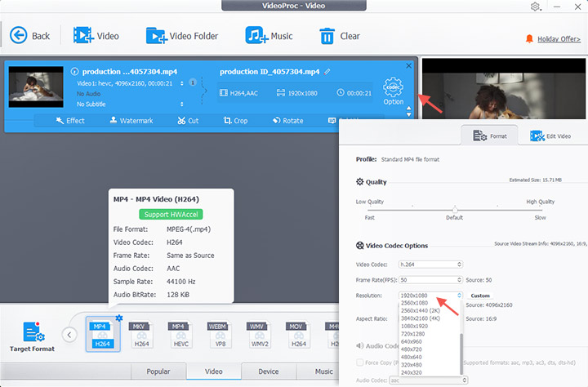Open Target Format settings
This screenshot has height=387, width=588.
(x=32, y=336)
